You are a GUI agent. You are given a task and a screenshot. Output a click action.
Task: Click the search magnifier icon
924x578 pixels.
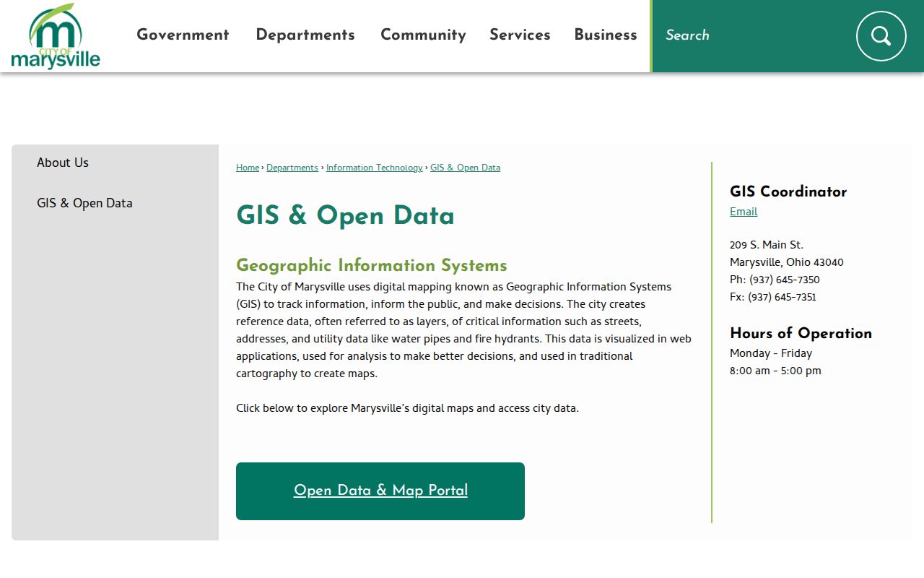[x=881, y=36]
